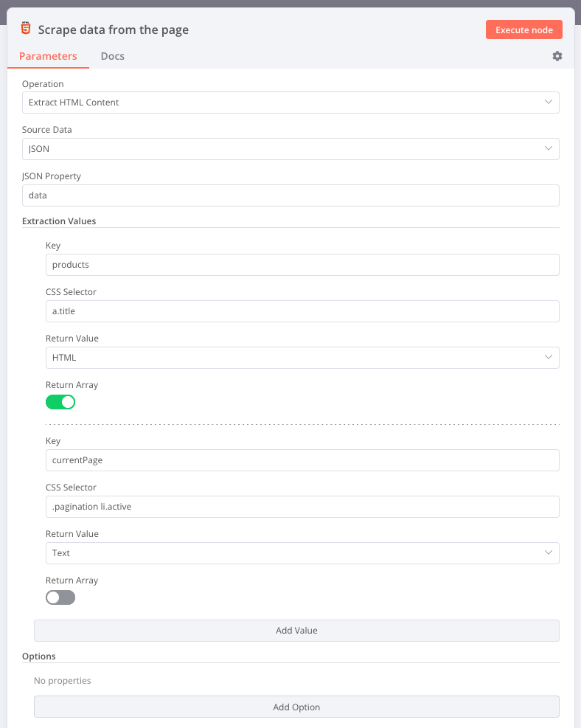Enable Return Array for the currentPage key
The width and height of the screenshot is (581, 728).
click(x=60, y=597)
